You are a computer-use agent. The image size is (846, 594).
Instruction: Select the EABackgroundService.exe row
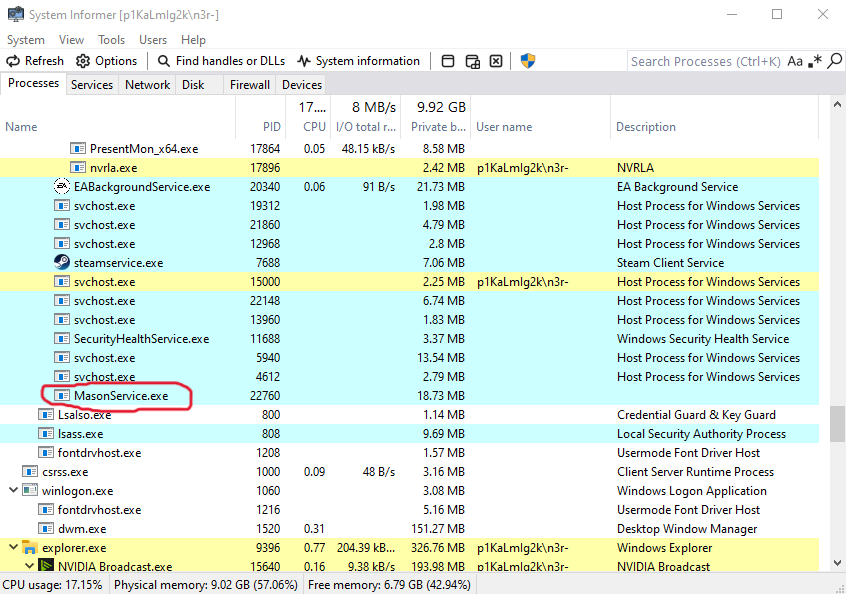coord(410,187)
